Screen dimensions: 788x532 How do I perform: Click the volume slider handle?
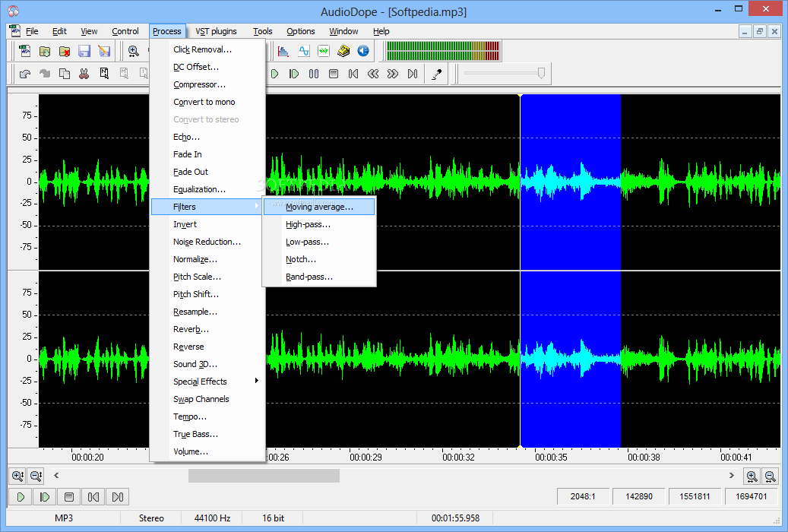pyautogui.click(x=541, y=74)
